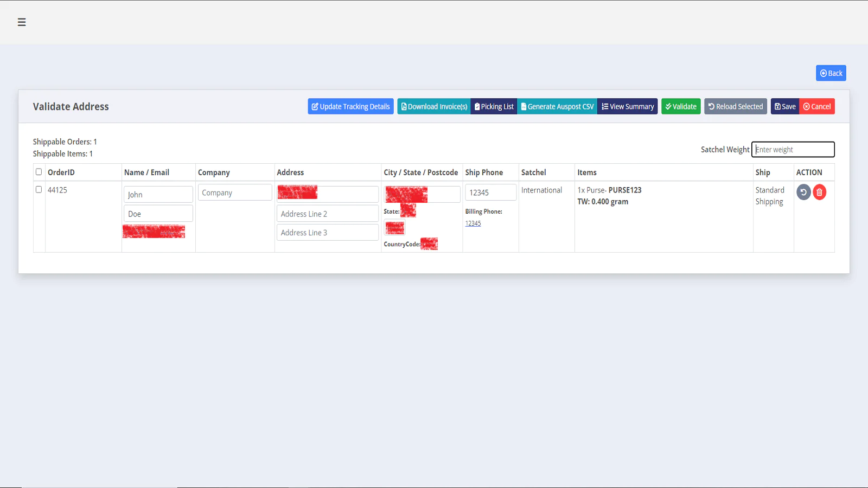Open Download Invoice(s)
This screenshot has width=868, height=488.
point(433,106)
